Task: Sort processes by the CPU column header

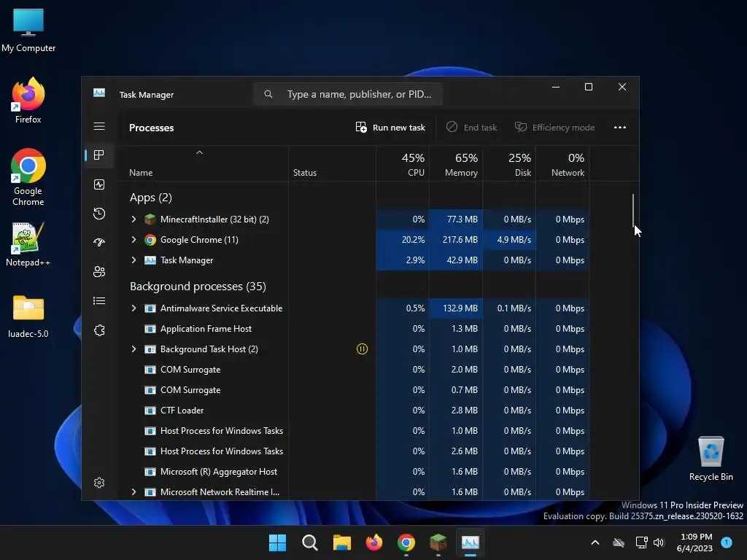Action: [x=403, y=164]
